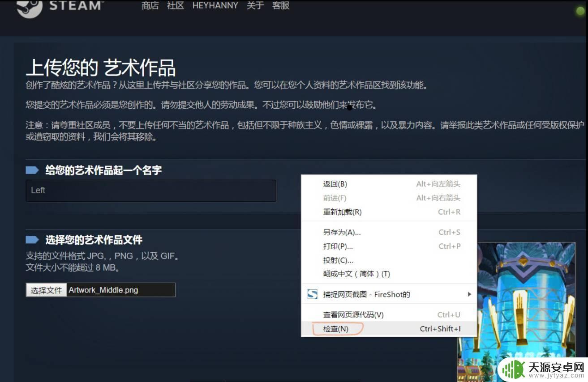Click the 选择文件 file chooser button

pos(47,290)
